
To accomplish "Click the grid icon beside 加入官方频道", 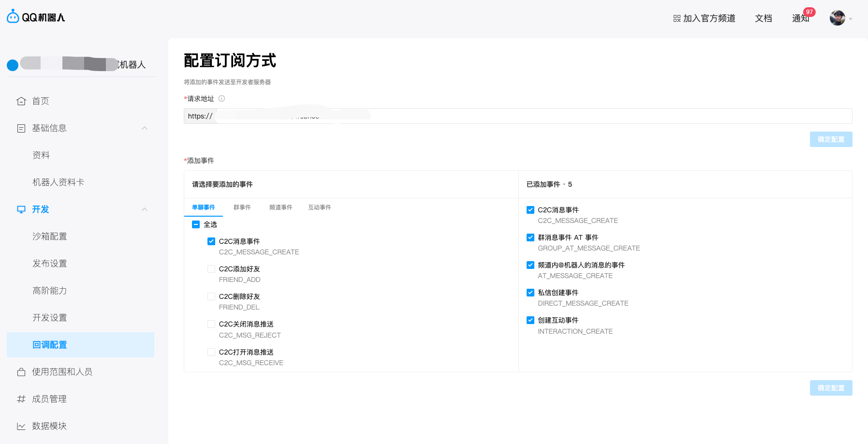I will [677, 18].
